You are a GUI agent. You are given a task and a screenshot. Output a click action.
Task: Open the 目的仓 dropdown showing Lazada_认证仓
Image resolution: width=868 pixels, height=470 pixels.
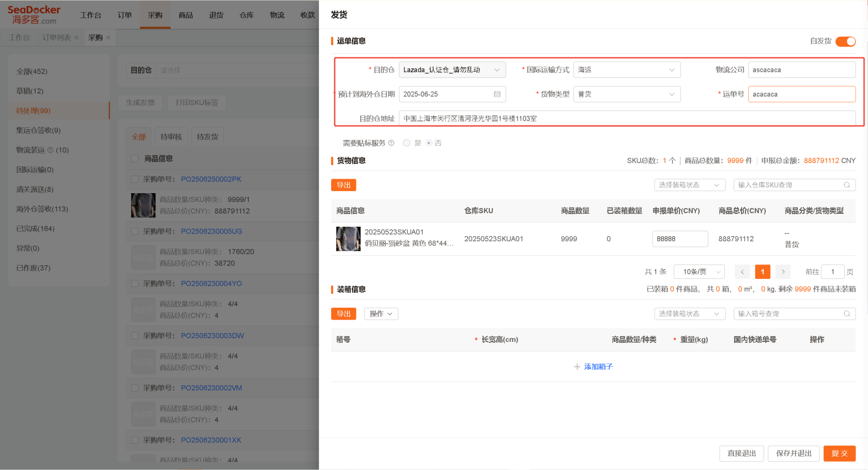[x=452, y=70]
